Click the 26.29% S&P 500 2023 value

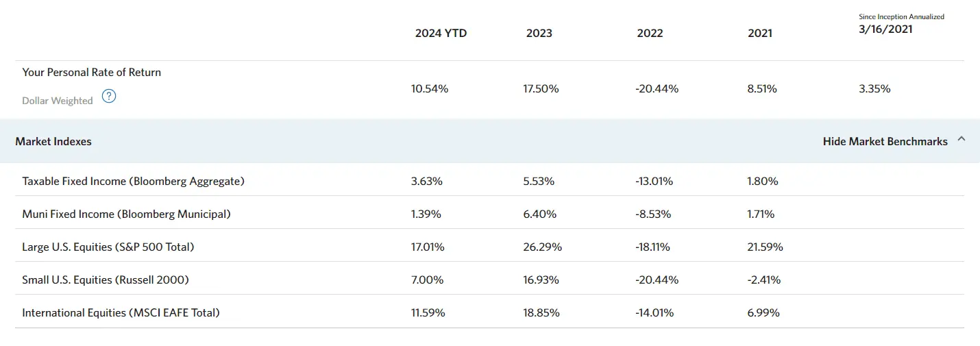point(542,247)
